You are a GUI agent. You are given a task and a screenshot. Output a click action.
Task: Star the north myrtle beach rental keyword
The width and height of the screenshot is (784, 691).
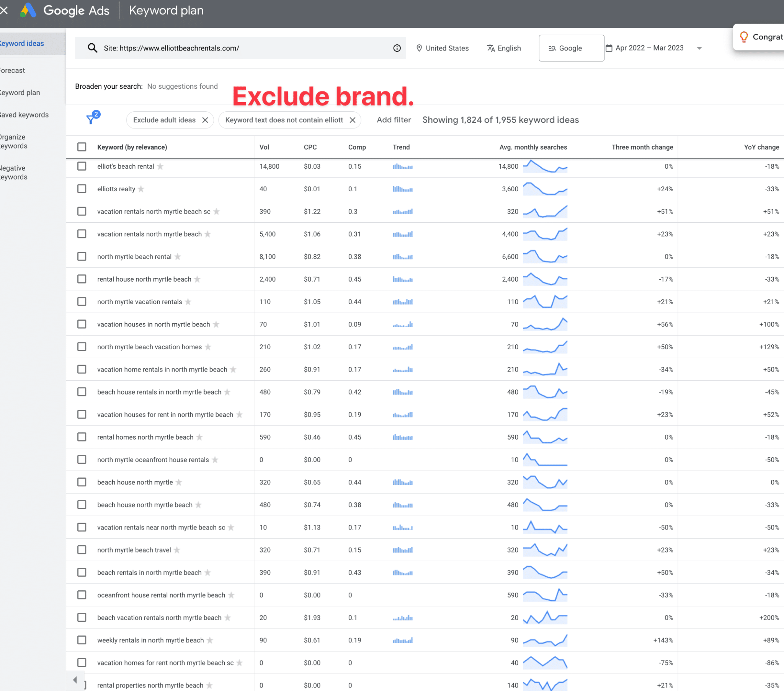[178, 256]
